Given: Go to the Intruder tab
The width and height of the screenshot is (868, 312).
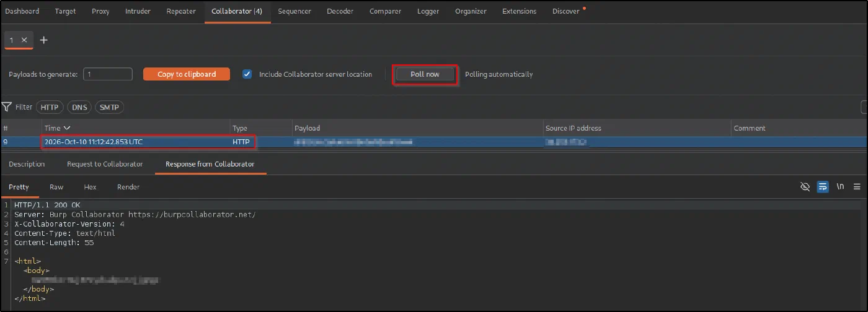Looking at the screenshot, I should (x=138, y=11).
